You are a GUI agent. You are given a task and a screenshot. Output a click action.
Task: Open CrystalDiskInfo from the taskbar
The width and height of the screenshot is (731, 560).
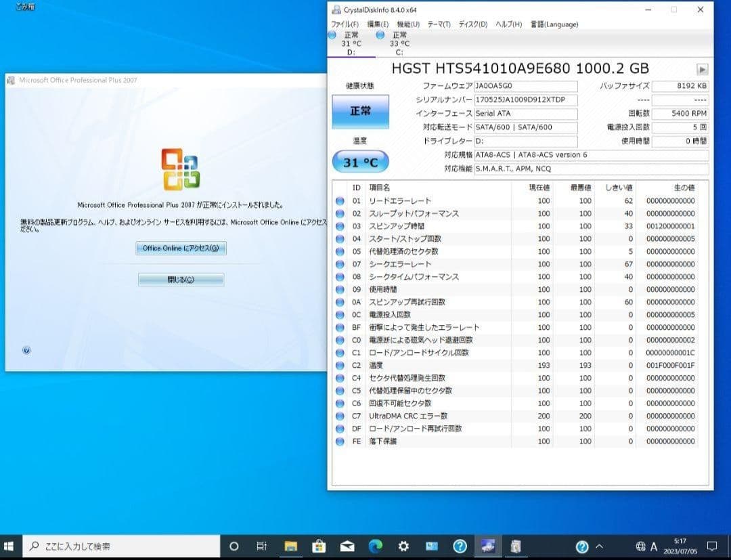click(x=487, y=546)
